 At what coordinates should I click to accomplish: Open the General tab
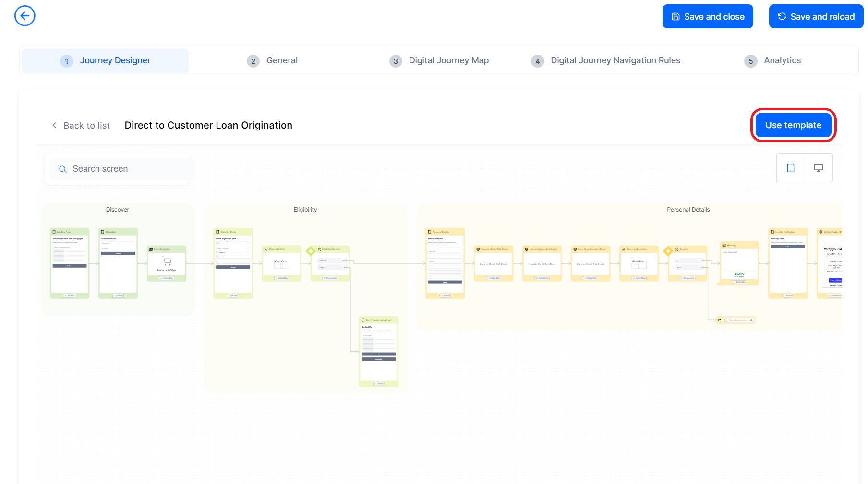(x=282, y=60)
